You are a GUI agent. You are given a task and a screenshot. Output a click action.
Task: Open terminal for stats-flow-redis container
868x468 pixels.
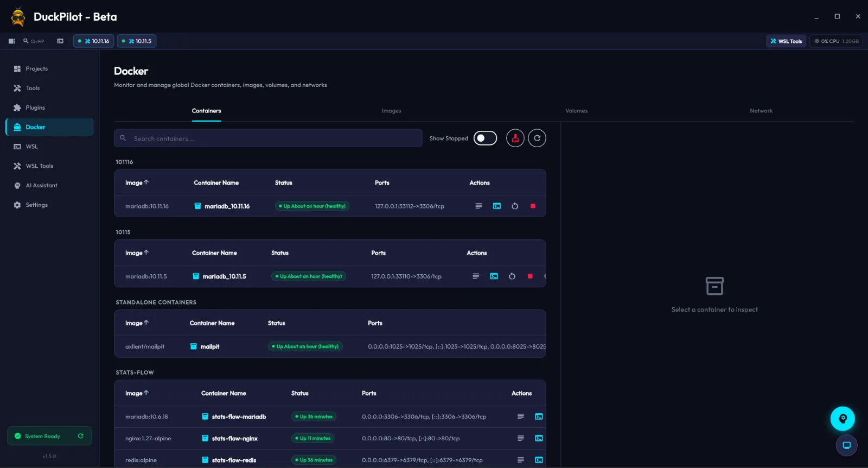(539, 460)
